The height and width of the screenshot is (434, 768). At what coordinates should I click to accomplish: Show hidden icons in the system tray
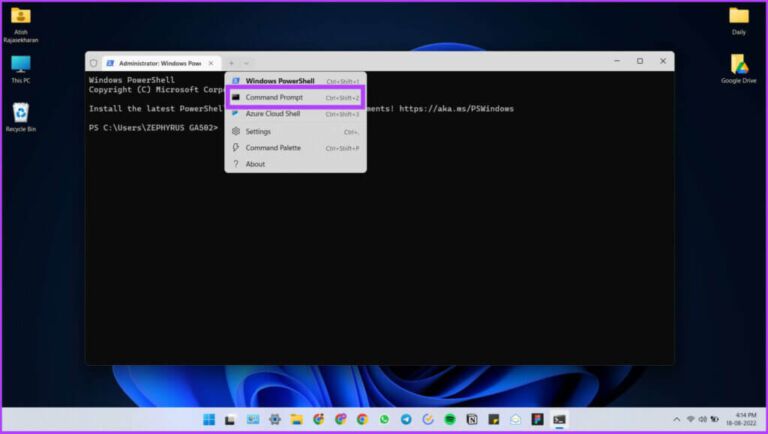pos(676,420)
